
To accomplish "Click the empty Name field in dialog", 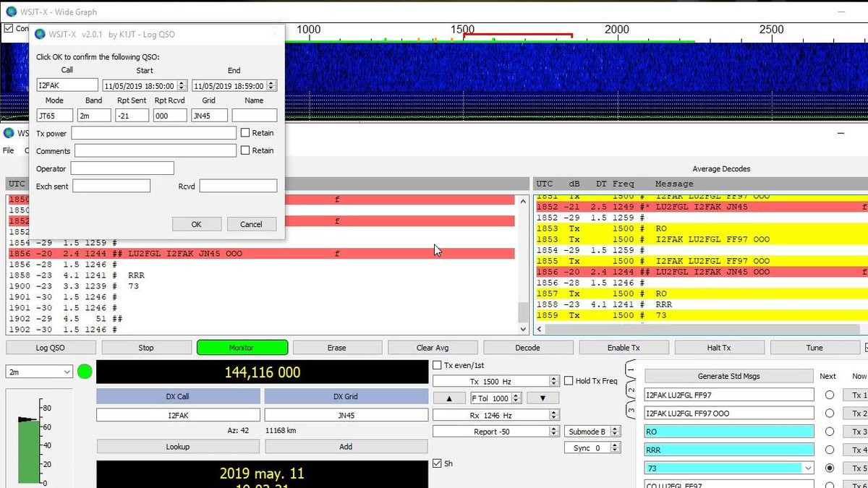I will 255,115.
